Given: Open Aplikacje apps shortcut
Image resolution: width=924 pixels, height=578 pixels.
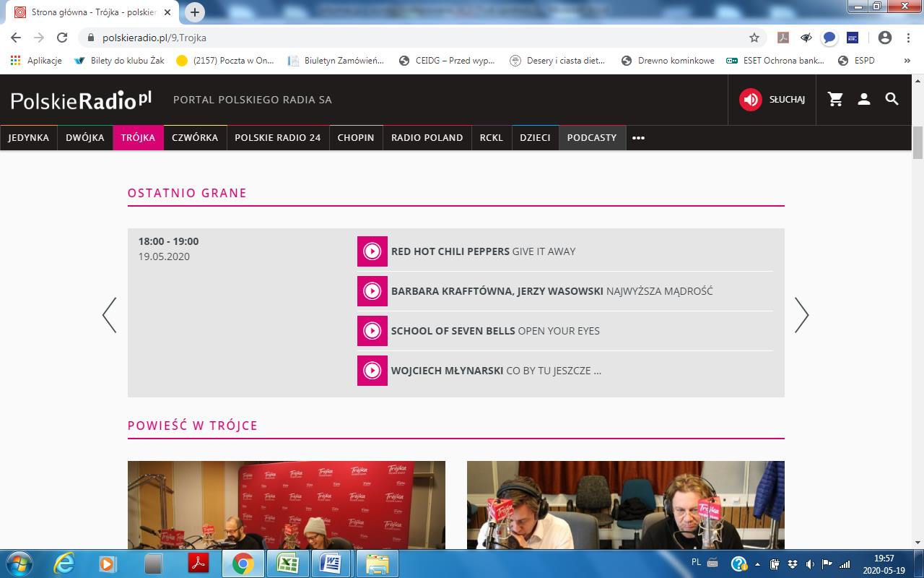Looking at the screenshot, I should [x=36, y=61].
